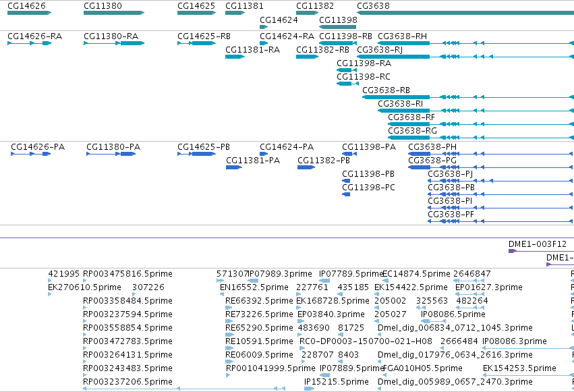
Task: Select EST Dmel_dig_017976_0634_2616.3prime
Action: pyautogui.click(x=379, y=362)
